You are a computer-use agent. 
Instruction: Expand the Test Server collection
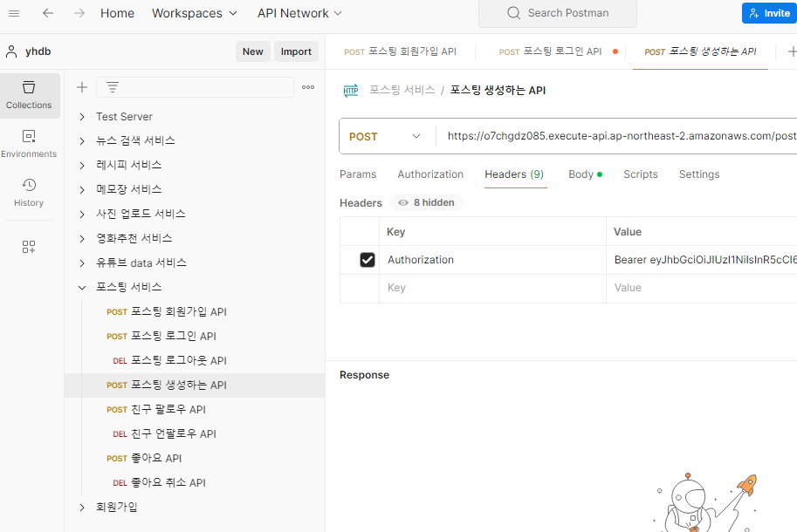(82, 117)
